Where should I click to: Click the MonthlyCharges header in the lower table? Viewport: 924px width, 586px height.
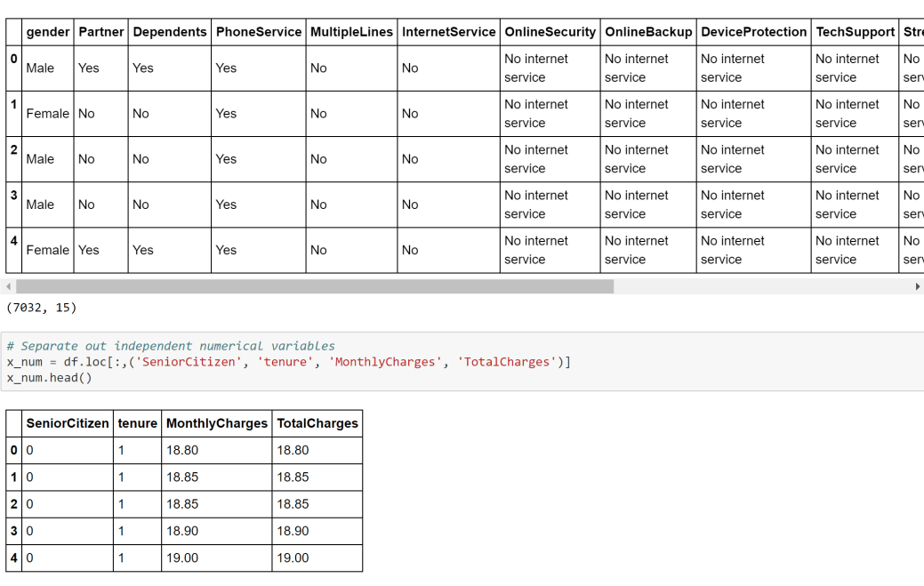217,423
